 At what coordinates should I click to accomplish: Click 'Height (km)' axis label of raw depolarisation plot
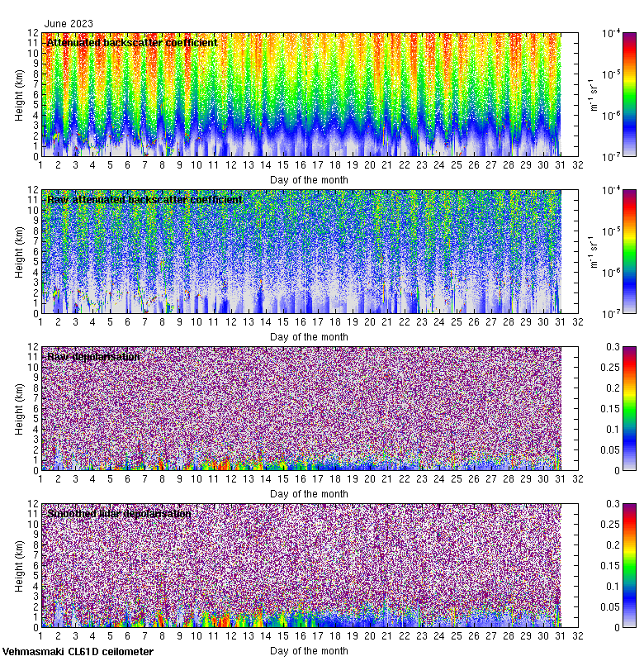pos(19,408)
